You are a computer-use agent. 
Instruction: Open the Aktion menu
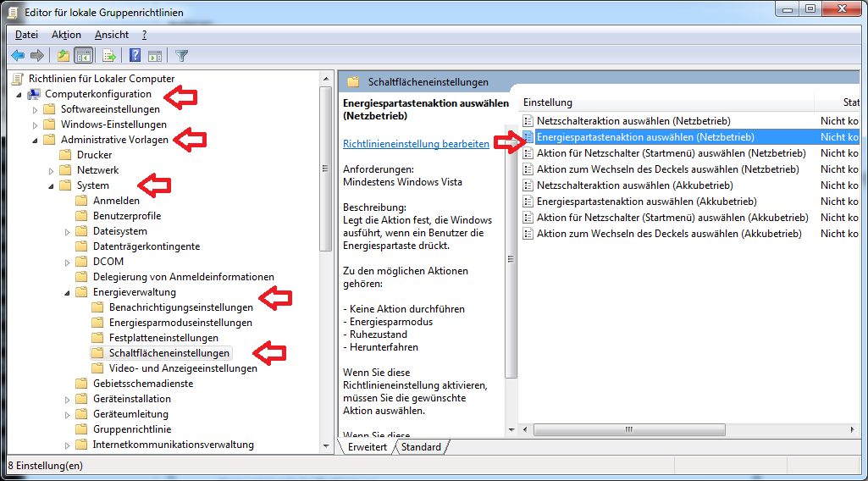click(x=66, y=35)
